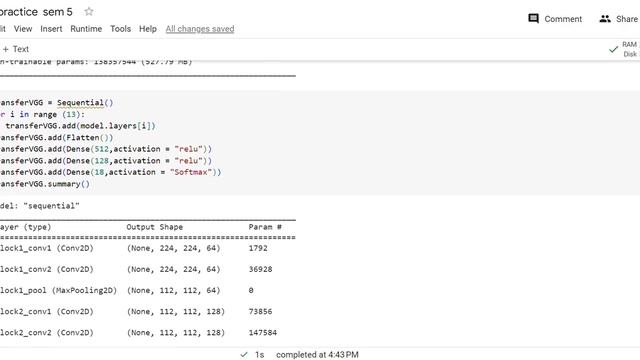
Task: Click the 1792 param value
Action: pyautogui.click(x=258, y=248)
